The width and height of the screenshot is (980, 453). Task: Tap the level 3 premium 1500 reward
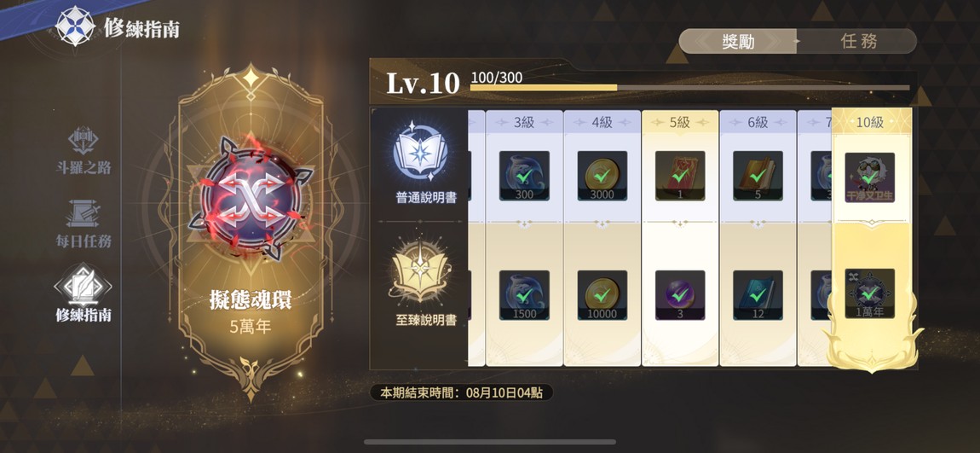524,295
